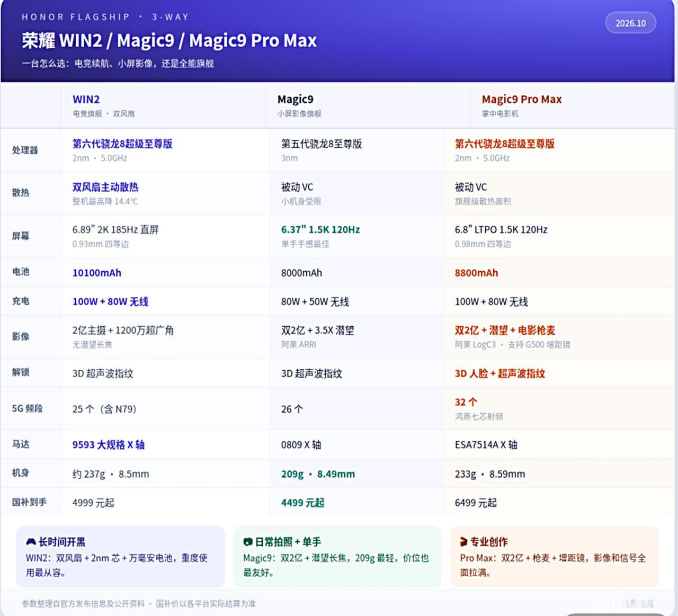
Task: Click the 3D 人脸 + 超声波指纹 cell
Action: tap(500, 374)
